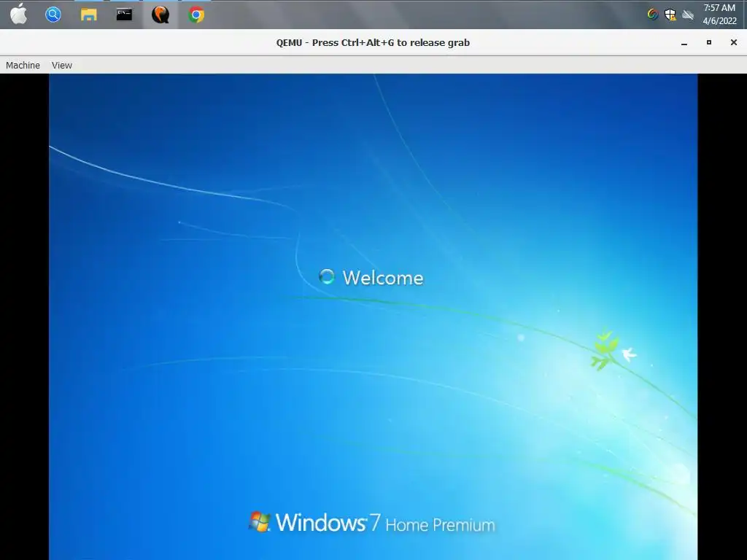Screen dimensions: 747x560
Task: Click the cloud sync tray icon
Action: click(687, 15)
